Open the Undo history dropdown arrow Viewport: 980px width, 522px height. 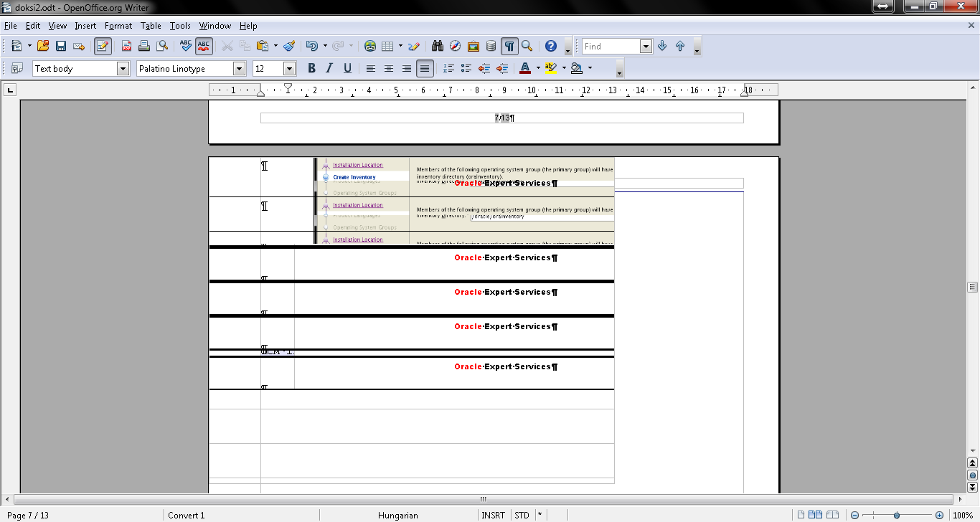(x=325, y=46)
